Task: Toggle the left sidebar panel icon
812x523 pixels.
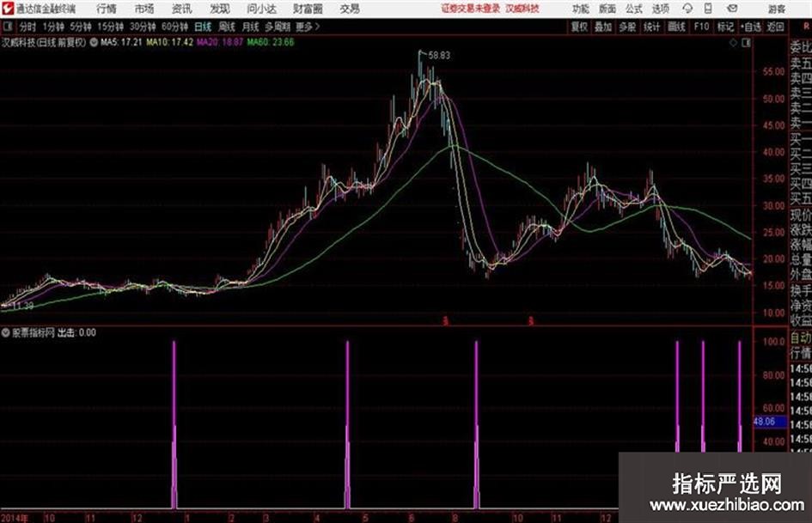Action: click(x=7, y=27)
